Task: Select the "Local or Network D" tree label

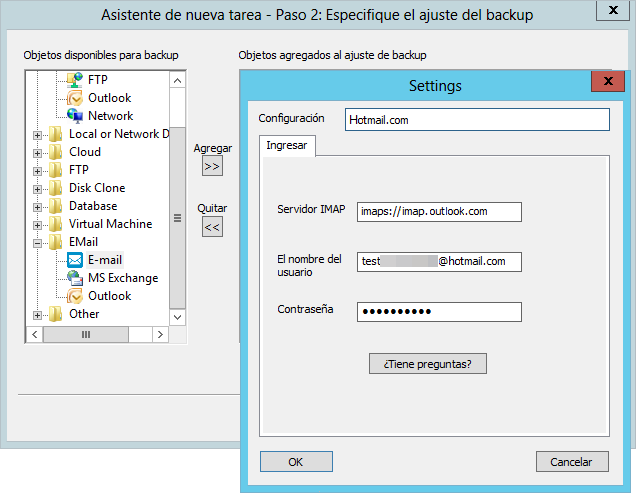Action: [119, 134]
